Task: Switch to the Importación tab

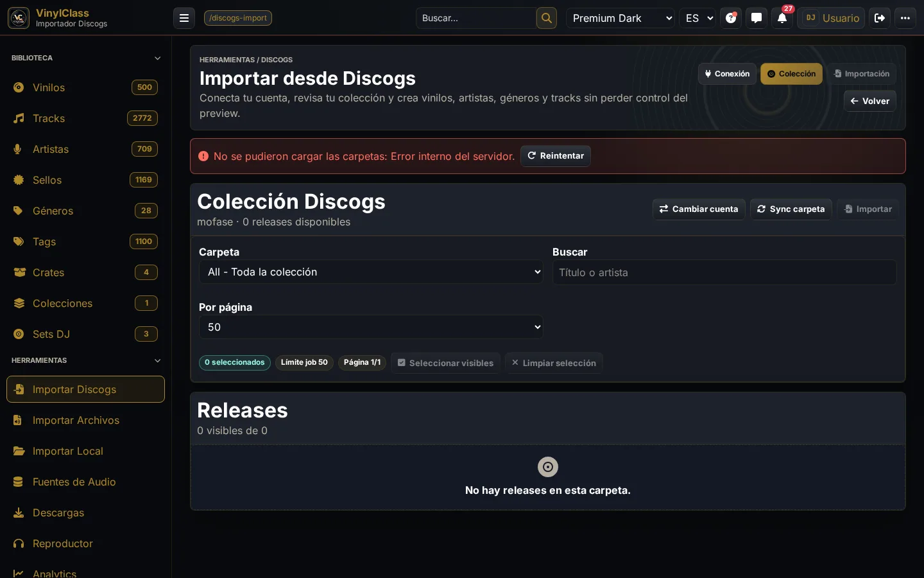Action: pos(861,74)
